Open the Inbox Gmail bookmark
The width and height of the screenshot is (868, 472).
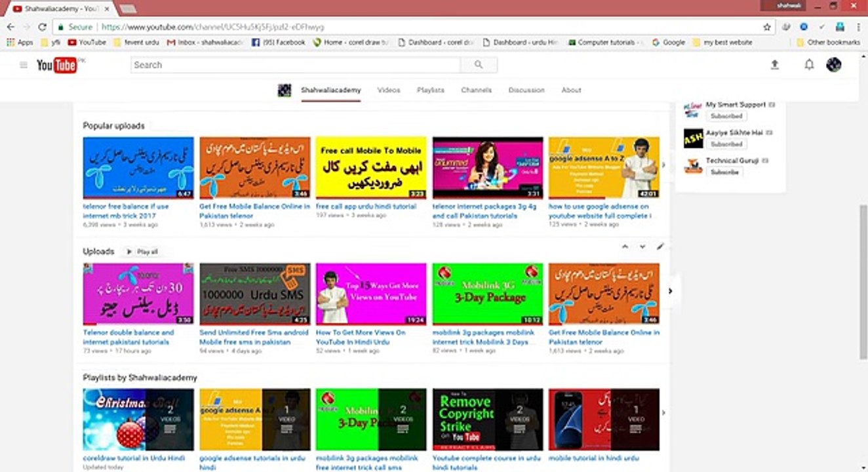tap(205, 42)
